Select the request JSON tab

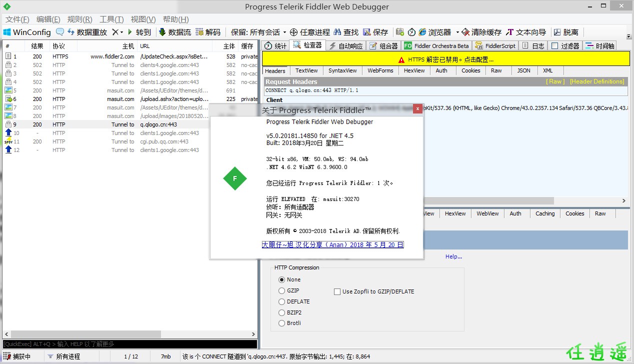(x=524, y=70)
